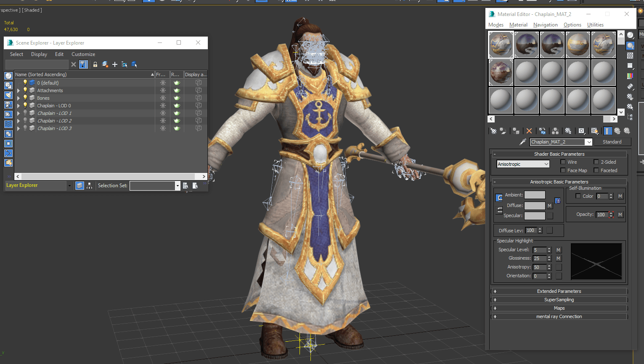Screen dimensions: 644x364
Task: Click the orange X reset map icon
Action: pos(529,131)
